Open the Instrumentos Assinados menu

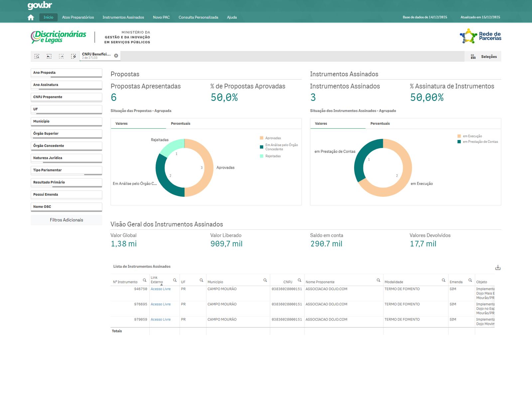click(x=123, y=17)
